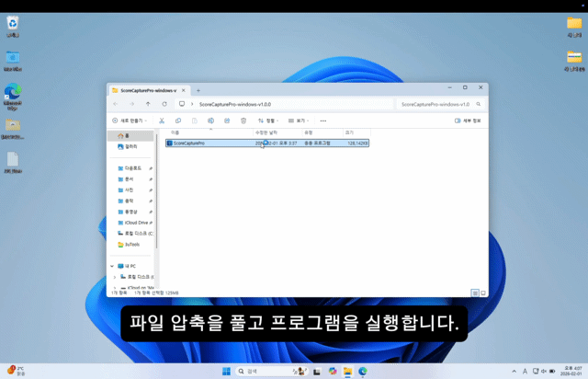
Task: Open the 정렬 sort dropdown
Action: pos(267,121)
